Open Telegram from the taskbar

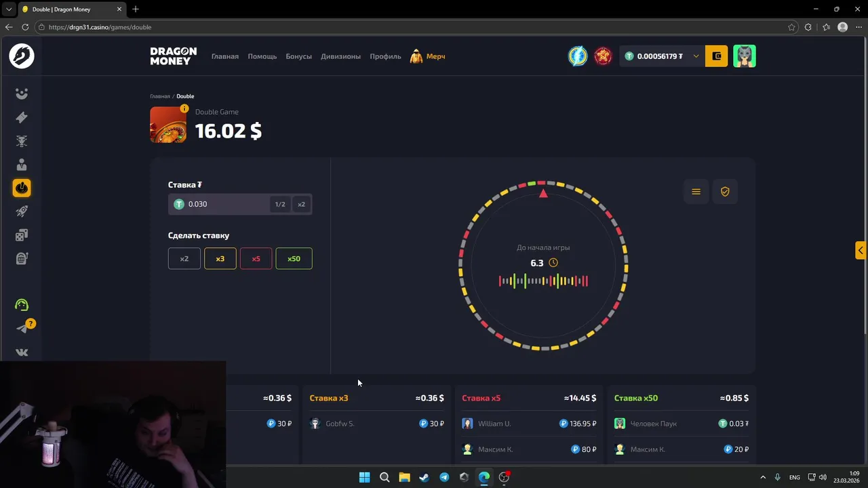[x=444, y=477]
